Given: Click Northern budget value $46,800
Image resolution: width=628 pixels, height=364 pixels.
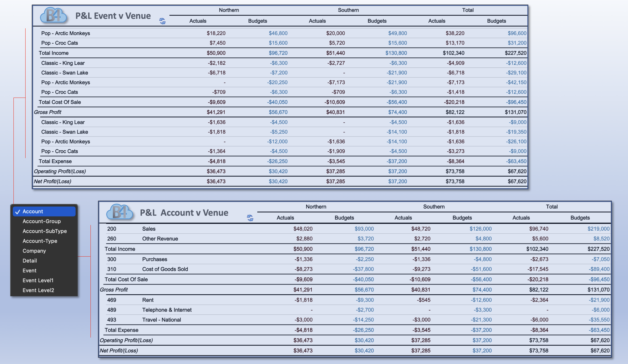Looking at the screenshot, I should coord(278,33).
